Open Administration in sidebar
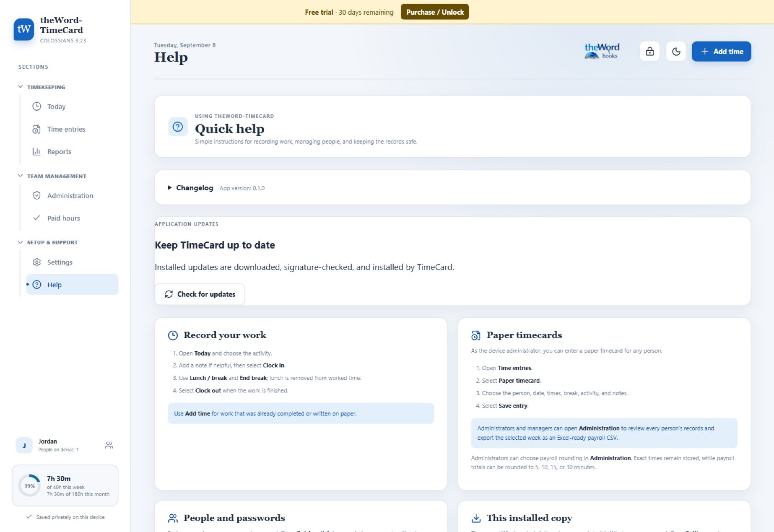 tap(72, 195)
